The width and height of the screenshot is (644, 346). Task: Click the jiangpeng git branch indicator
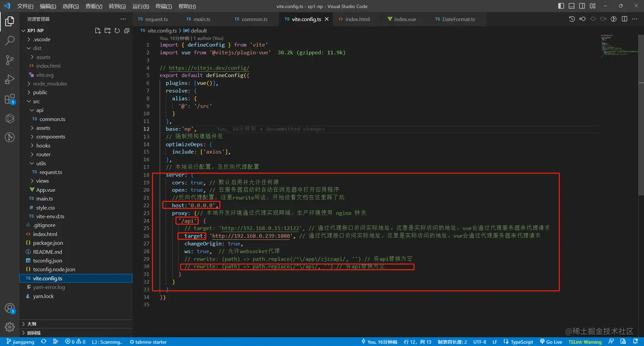click(x=20, y=342)
